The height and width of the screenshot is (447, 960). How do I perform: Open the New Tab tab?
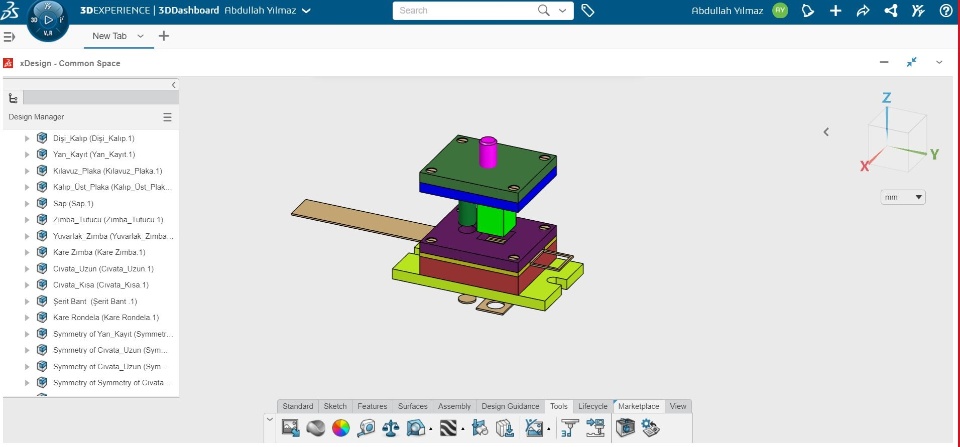pos(109,36)
